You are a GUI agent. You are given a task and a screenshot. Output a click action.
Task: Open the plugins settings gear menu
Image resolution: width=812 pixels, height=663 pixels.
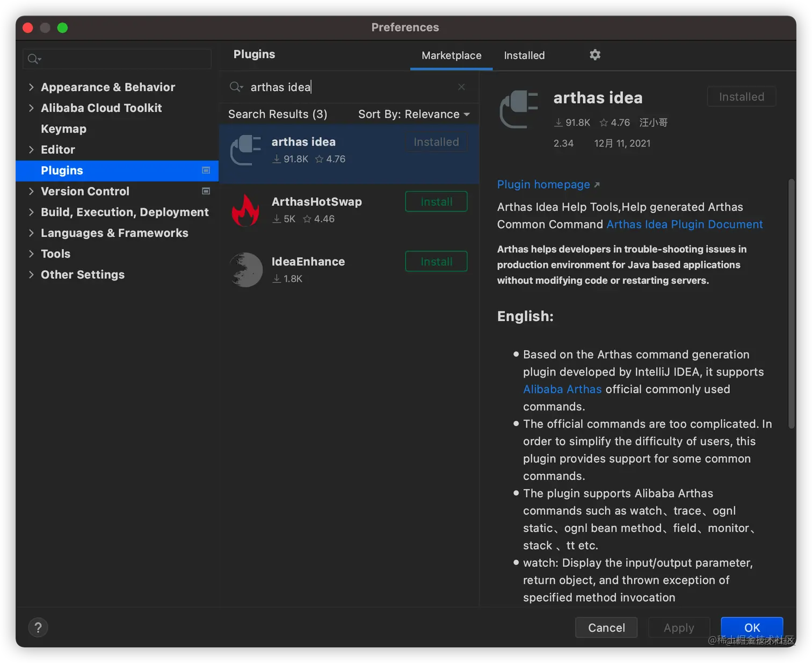tap(595, 55)
